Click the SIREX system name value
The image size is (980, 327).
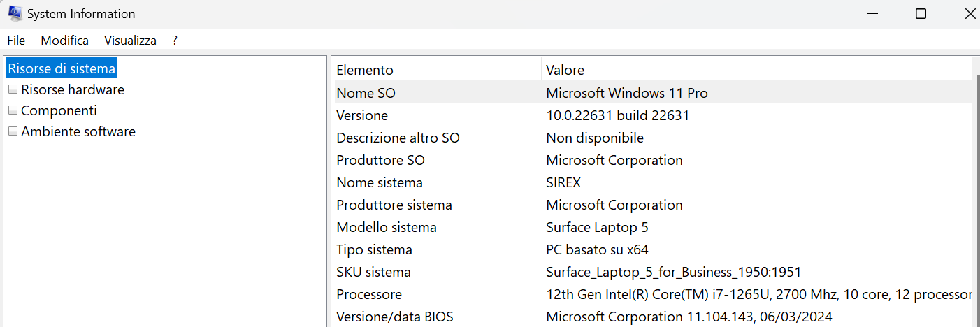tap(563, 182)
